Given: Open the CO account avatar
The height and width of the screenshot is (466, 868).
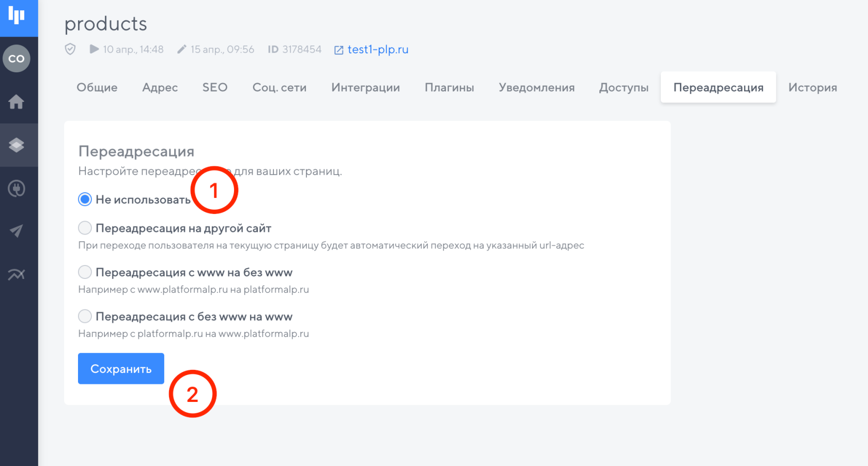Looking at the screenshot, I should pyautogui.click(x=17, y=58).
